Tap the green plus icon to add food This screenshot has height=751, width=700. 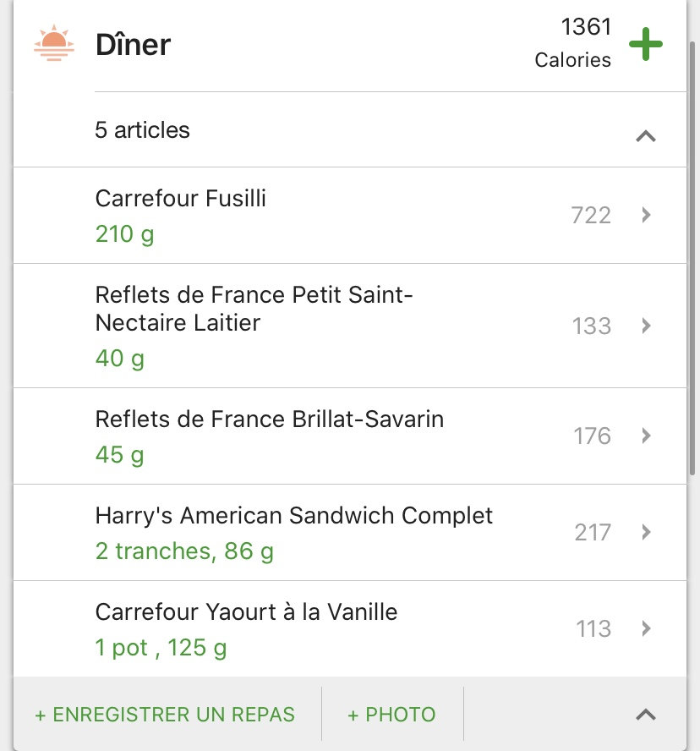645,44
